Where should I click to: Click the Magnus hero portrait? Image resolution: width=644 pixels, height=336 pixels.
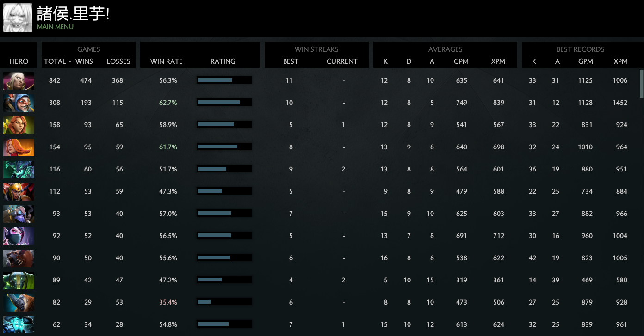coord(19,302)
